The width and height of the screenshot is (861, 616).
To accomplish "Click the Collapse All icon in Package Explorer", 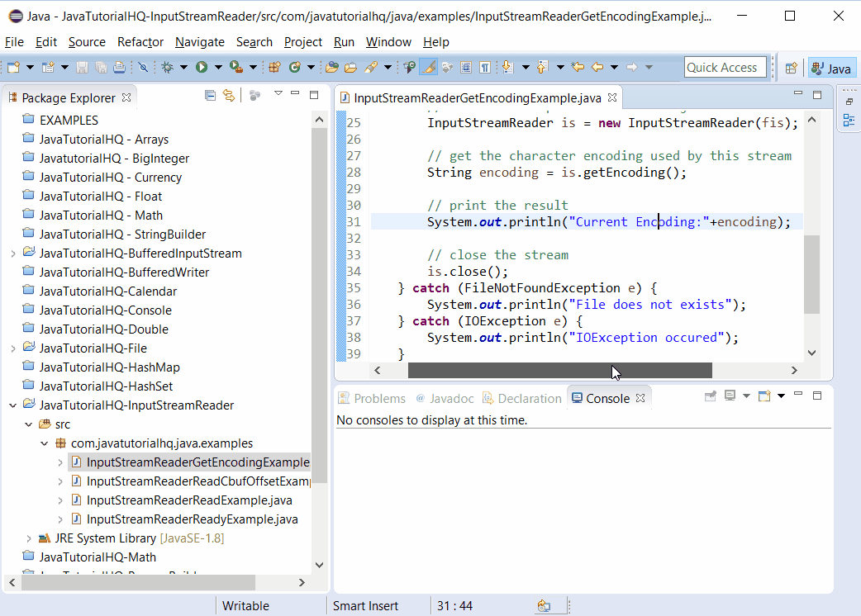I will 210,95.
